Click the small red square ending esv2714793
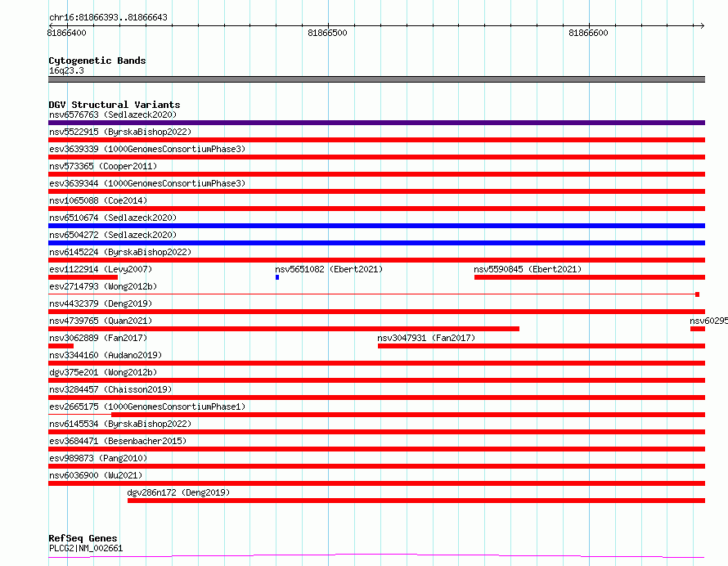This screenshot has width=728, height=566. 698,294
